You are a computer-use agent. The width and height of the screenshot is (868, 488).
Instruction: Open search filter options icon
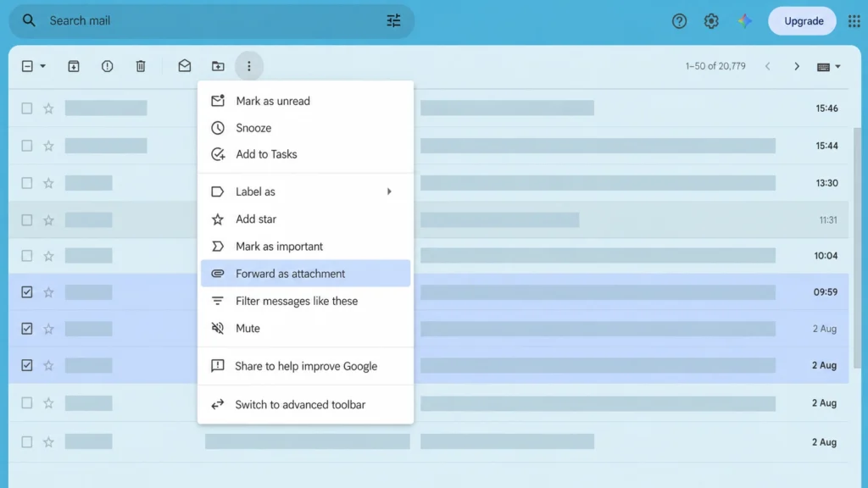pyautogui.click(x=393, y=21)
